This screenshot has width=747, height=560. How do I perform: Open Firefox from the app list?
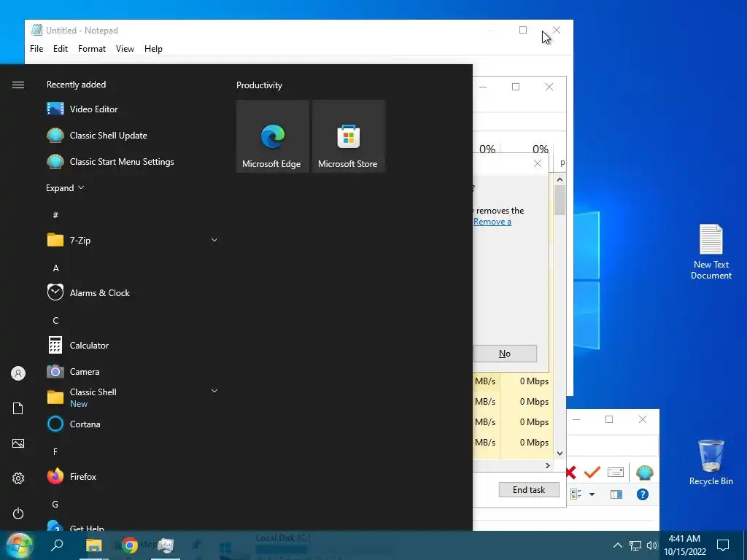point(72,476)
